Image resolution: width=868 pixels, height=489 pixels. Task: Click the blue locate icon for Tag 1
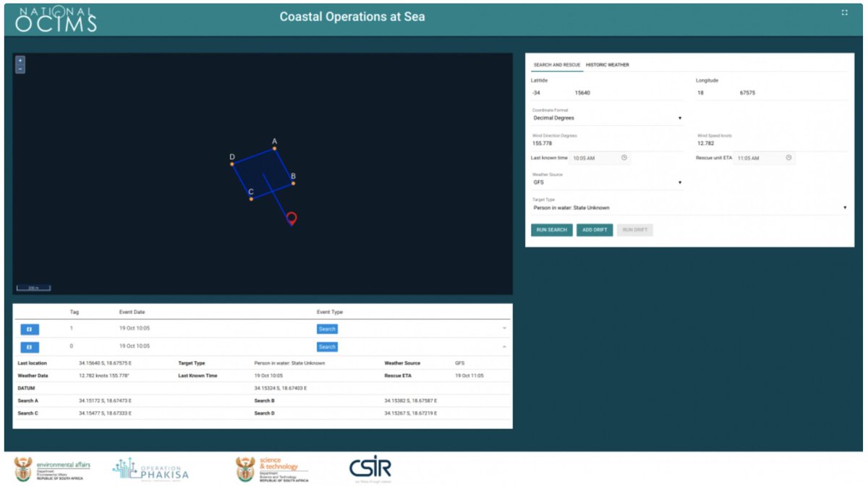coord(28,328)
